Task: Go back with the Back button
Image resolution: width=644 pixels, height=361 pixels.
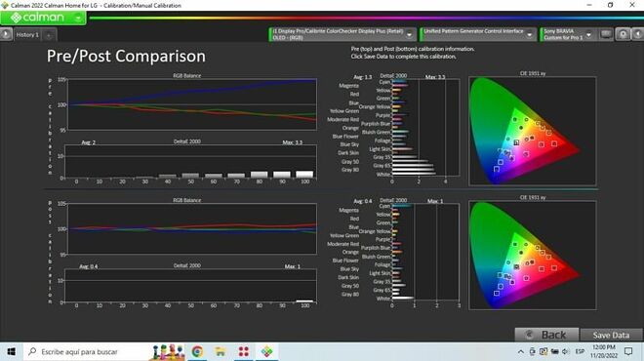Action: coord(546,335)
